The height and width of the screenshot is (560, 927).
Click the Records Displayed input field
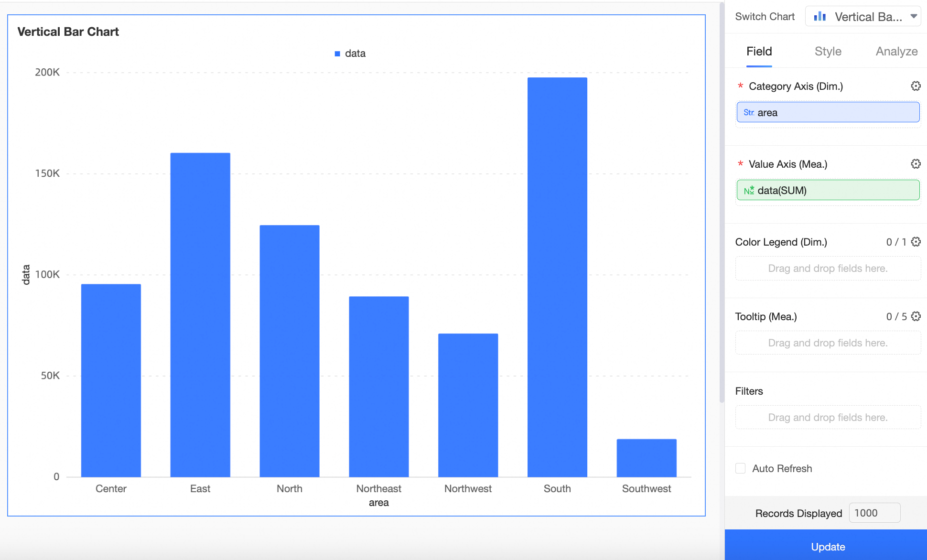874,513
